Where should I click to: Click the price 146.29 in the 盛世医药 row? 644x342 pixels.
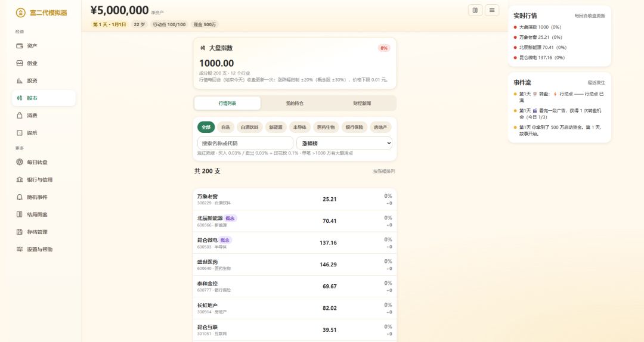coord(328,265)
